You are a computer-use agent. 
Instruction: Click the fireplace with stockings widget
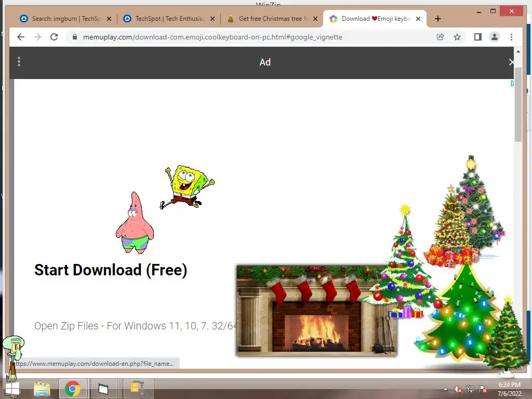(316, 311)
